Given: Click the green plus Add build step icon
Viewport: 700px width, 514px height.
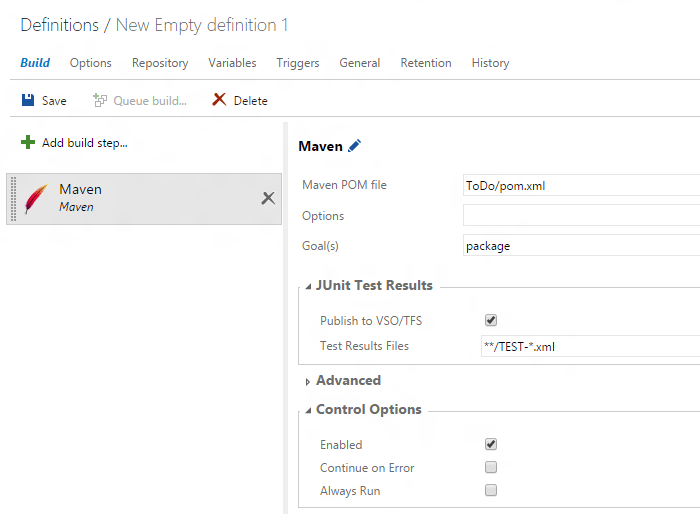Looking at the screenshot, I should click(x=28, y=142).
